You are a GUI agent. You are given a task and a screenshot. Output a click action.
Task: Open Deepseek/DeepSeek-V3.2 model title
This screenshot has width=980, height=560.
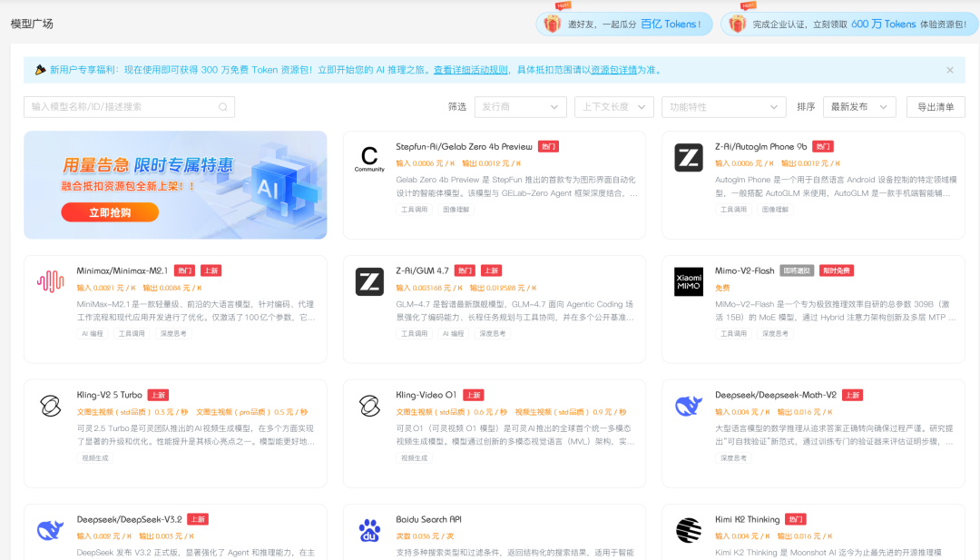point(130,520)
